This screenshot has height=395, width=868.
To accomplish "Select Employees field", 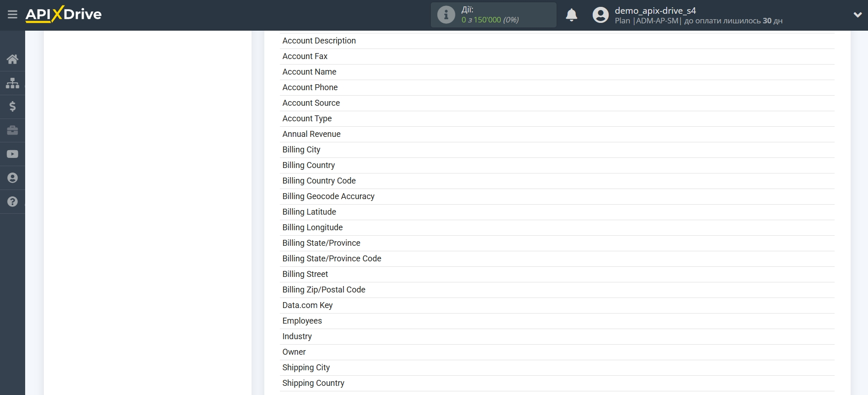I will coord(557,321).
